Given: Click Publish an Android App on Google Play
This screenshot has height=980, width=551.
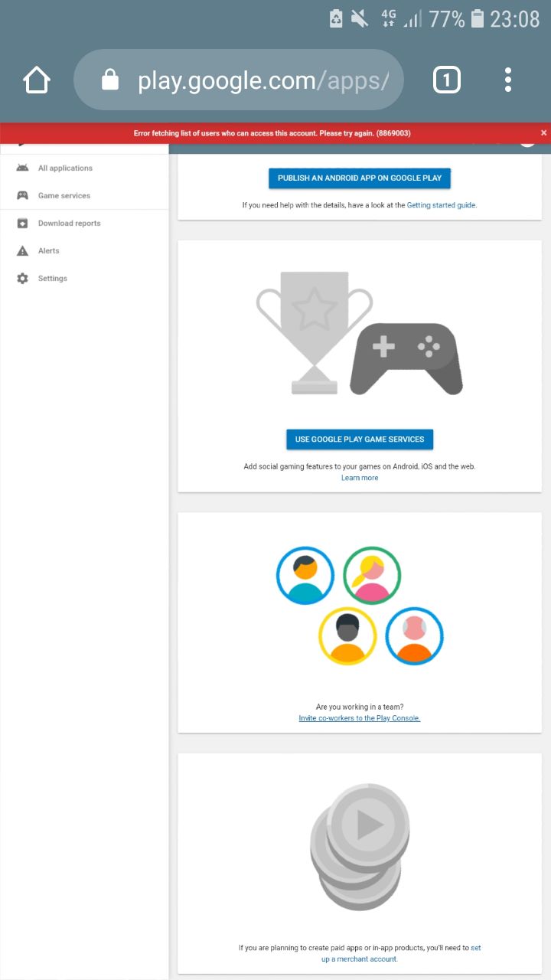Looking at the screenshot, I should (x=360, y=178).
